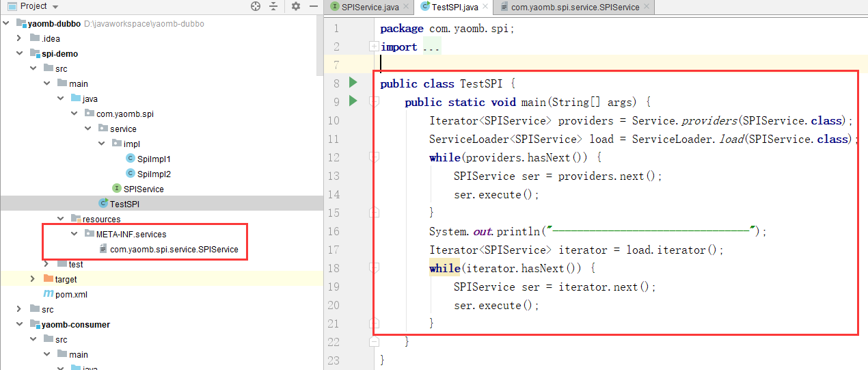Collapse the yaomb-dubbo root node

coord(7,23)
